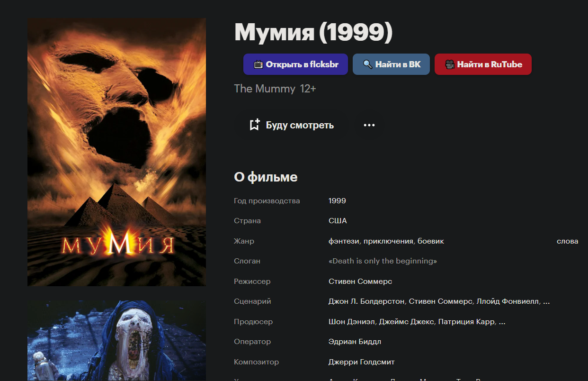This screenshot has height=381, width=588.
Task: Open the Мумия movie poster
Action: tap(116, 152)
